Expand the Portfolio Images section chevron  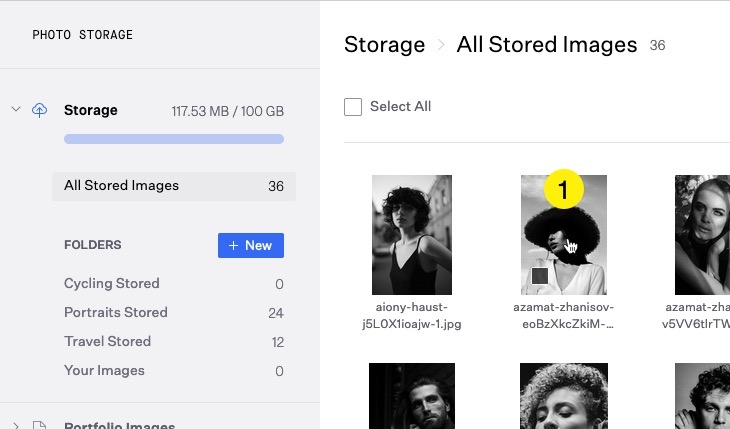(x=16, y=426)
